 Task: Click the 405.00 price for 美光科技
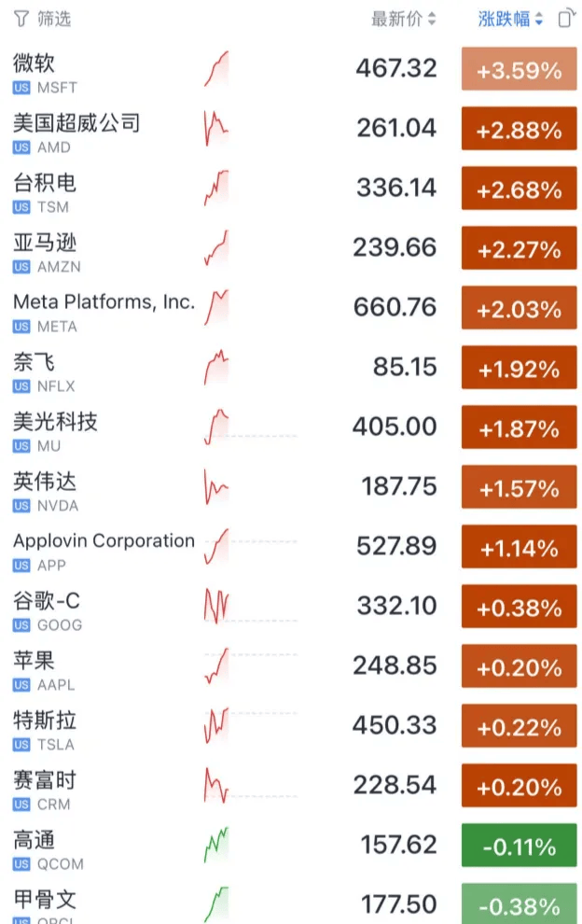click(395, 427)
